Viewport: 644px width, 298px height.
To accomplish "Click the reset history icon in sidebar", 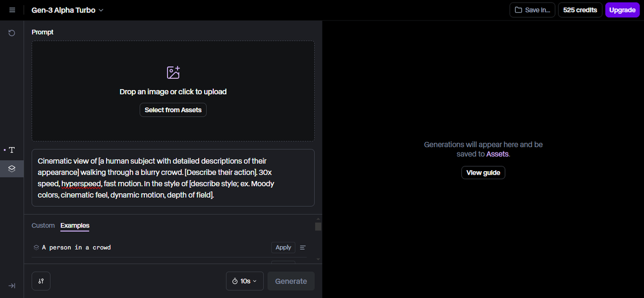I will (x=12, y=33).
